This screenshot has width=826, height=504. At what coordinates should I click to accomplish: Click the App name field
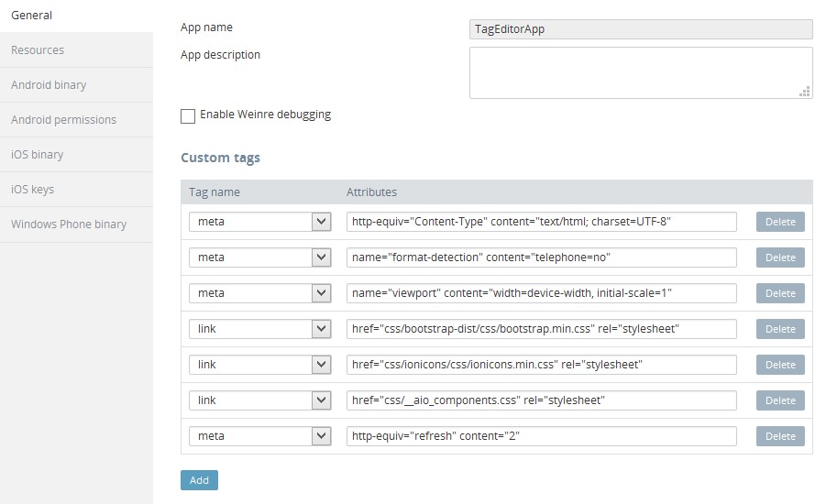click(640, 29)
